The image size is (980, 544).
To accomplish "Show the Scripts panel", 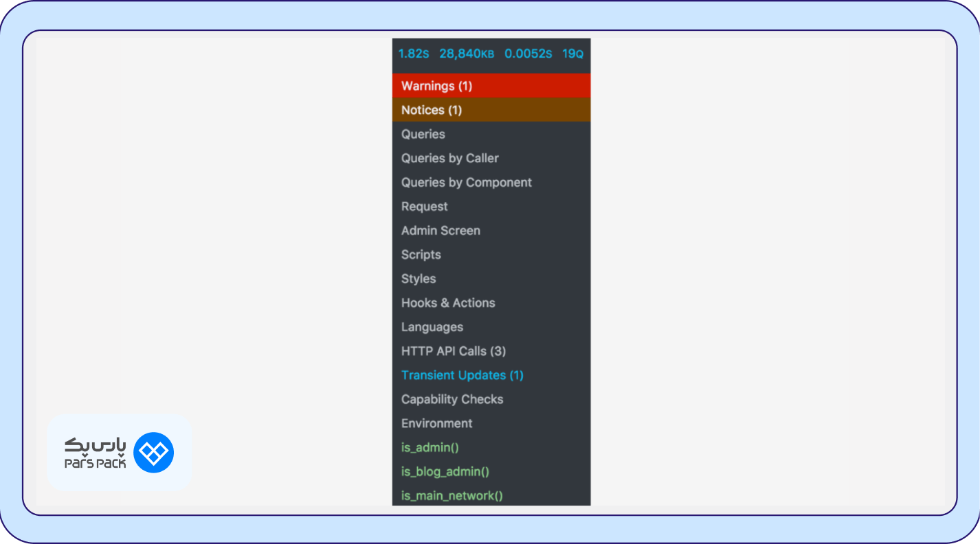I will coord(421,254).
